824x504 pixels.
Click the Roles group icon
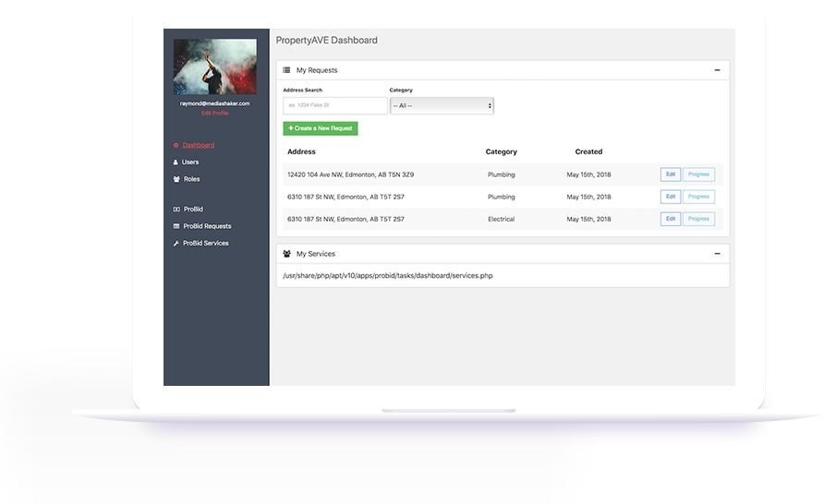(176, 179)
